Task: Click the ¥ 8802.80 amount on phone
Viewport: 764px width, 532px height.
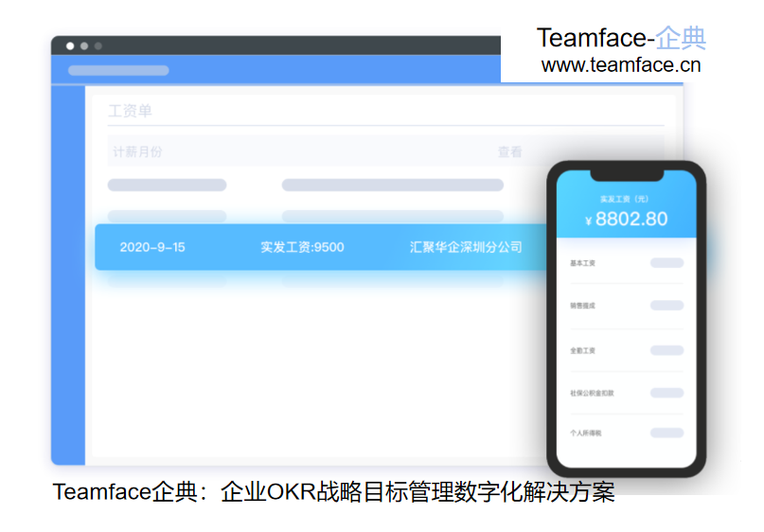Action: tap(626, 220)
